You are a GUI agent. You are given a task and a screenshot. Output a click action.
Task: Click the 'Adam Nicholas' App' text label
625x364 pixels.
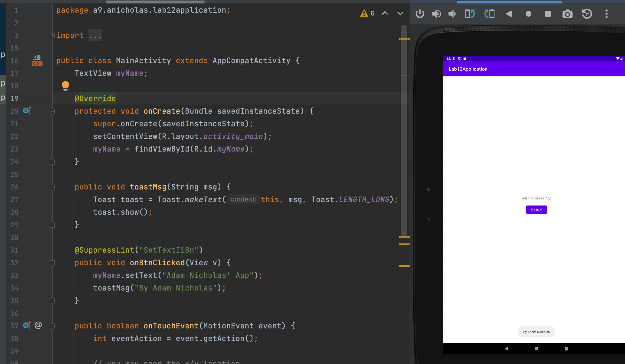pos(536,198)
